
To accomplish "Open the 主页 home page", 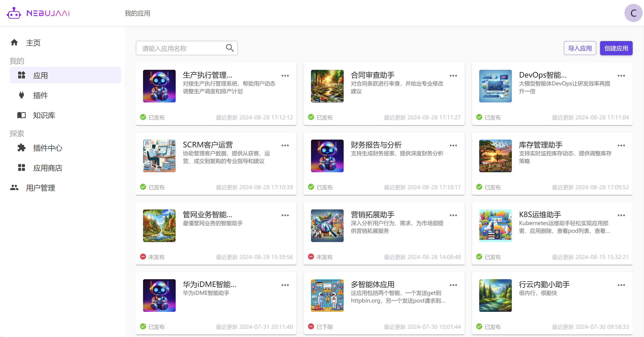I will 33,43.
